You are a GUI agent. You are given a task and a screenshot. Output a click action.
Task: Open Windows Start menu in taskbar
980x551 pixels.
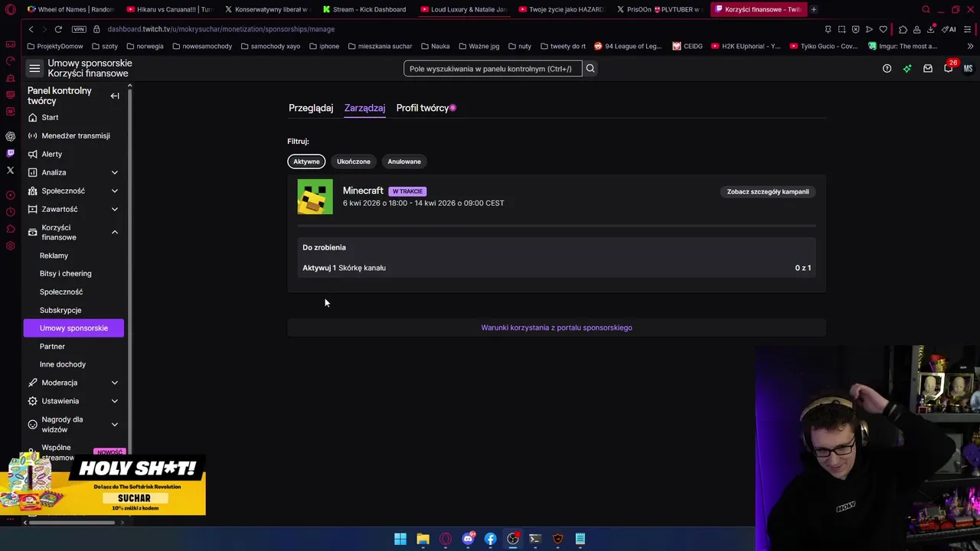[400, 539]
